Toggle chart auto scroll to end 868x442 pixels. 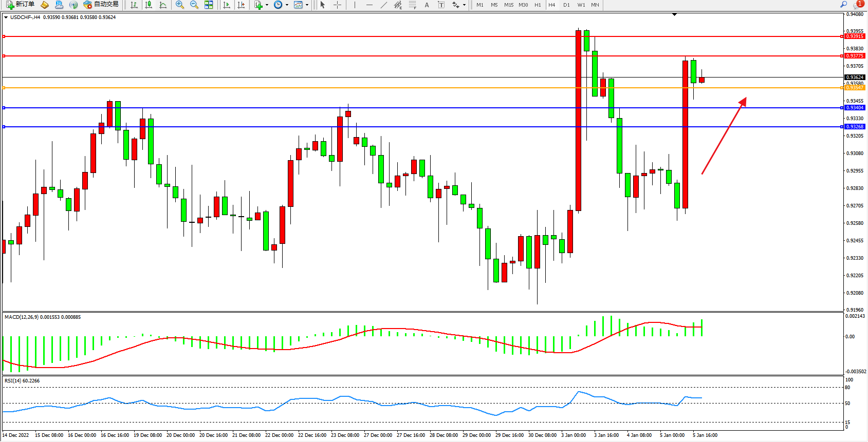click(227, 5)
